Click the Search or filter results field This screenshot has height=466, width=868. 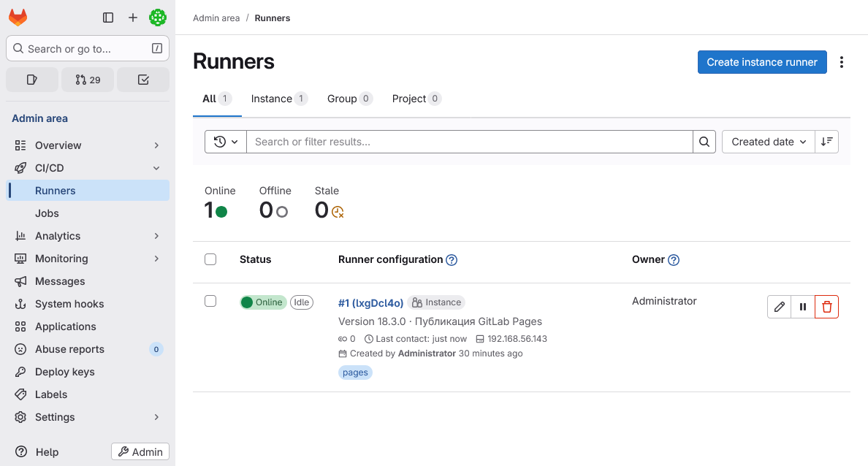click(469, 142)
